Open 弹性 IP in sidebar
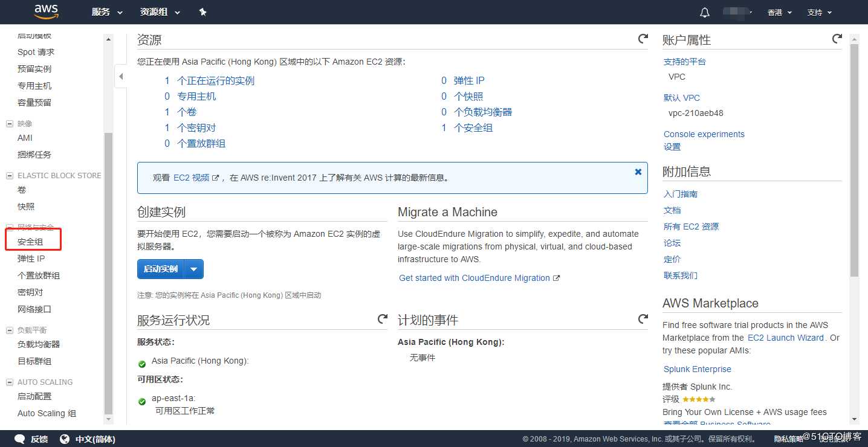 (x=31, y=259)
